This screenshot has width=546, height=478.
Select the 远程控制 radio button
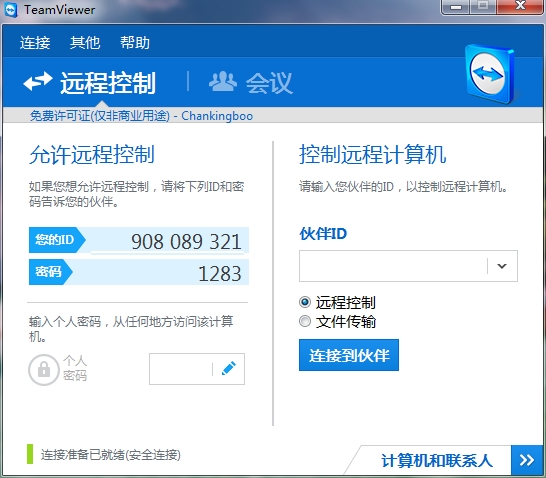click(305, 302)
